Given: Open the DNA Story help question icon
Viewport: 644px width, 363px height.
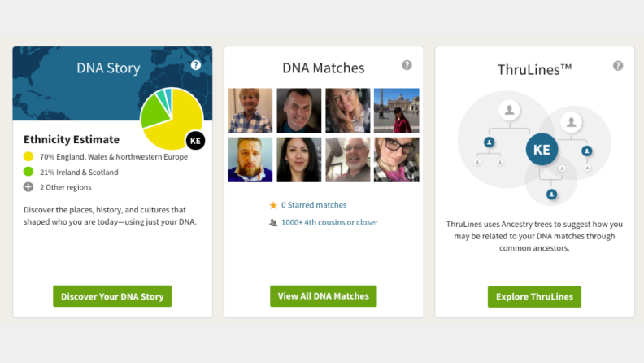Looking at the screenshot, I should 196,65.
